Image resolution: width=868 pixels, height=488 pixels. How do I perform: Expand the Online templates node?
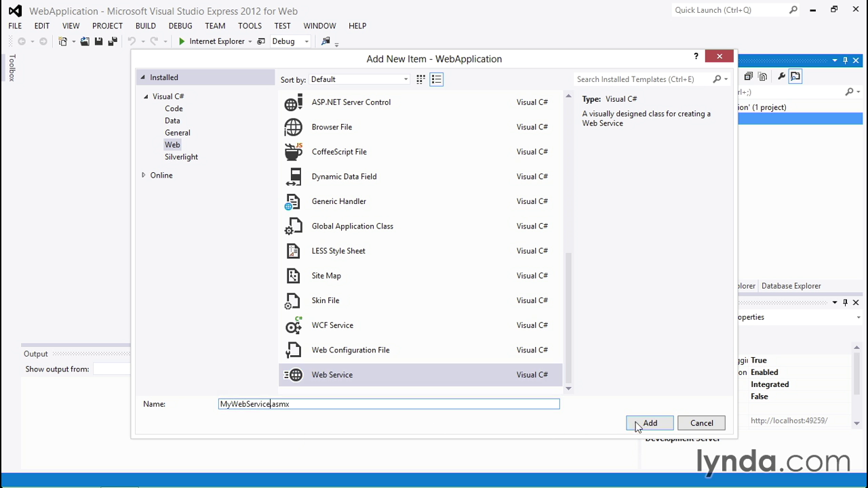coord(144,175)
